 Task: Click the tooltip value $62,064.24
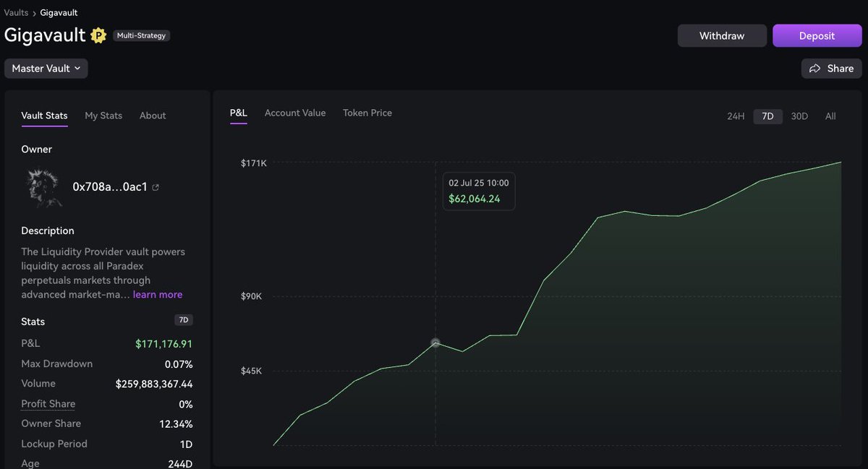tap(475, 199)
